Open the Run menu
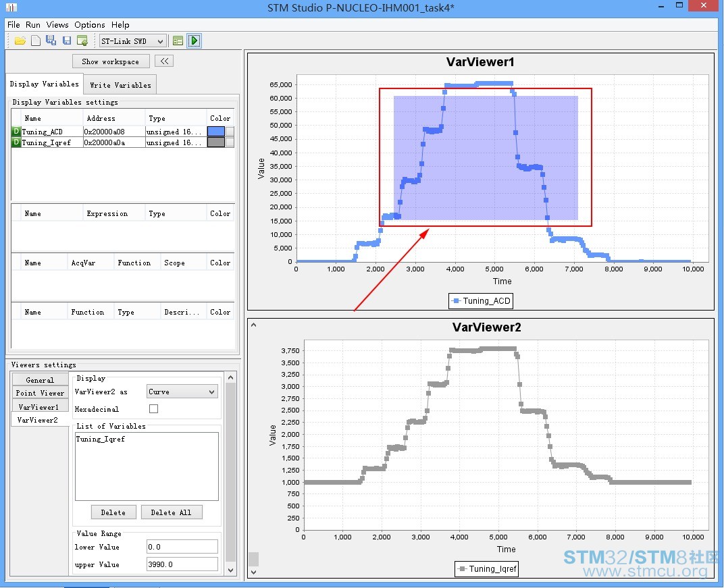The width and height of the screenshot is (724, 588). (33, 25)
